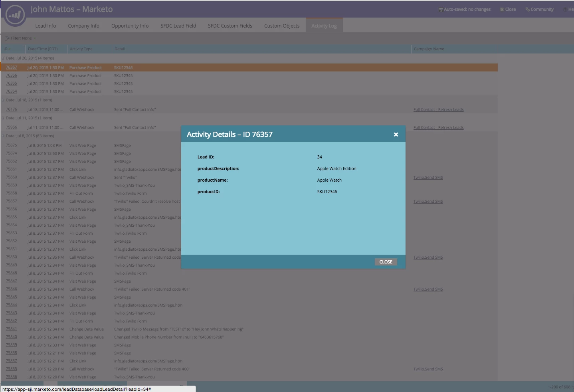Open activity ID 75836 link
574x392 pixels.
[x=11, y=377]
